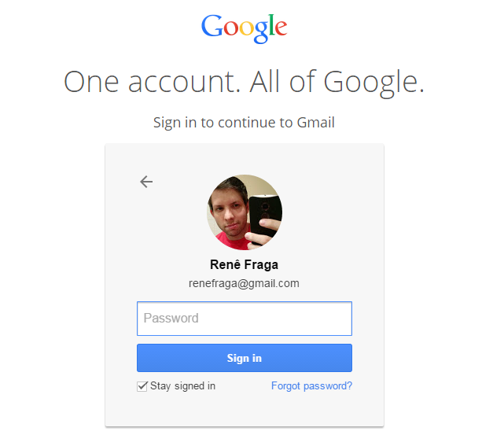The width and height of the screenshot is (504, 435).
Task: Focus the Password input field
Action: [x=245, y=319]
